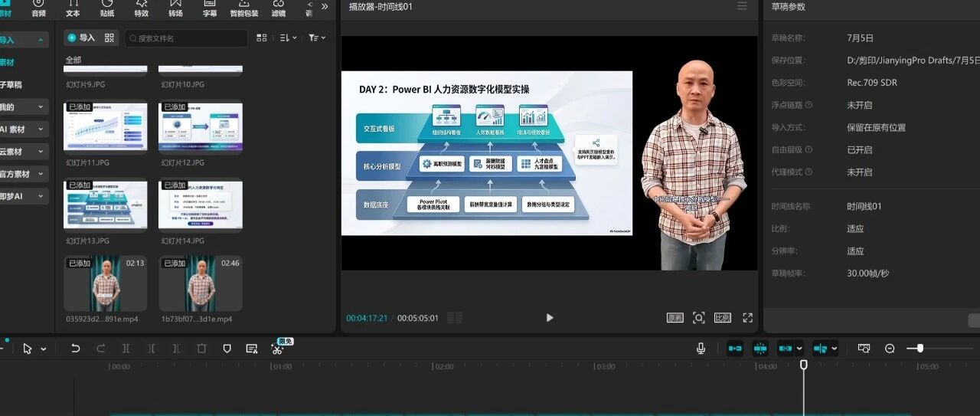Screen dimensions: 980x416
Task: Select the 1b73bf07...3d1e.mp4 video clip
Action: pyautogui.click(x=201, y=283)
